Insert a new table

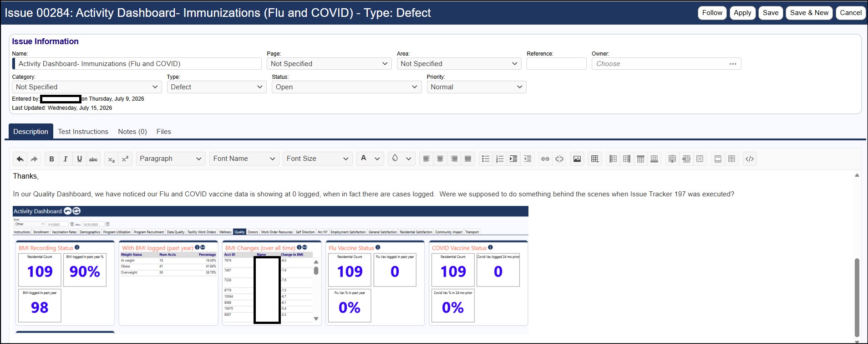coord(595,159)
